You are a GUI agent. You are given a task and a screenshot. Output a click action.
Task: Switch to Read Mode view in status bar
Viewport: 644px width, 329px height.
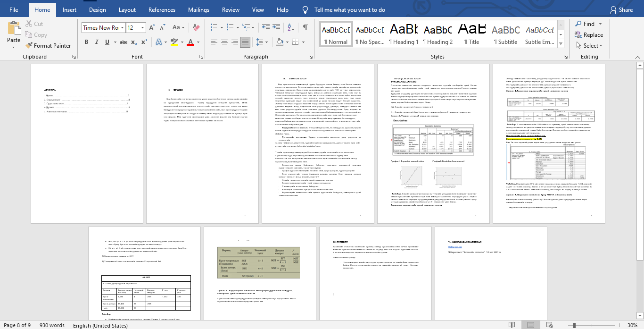click(x=512, y=325)
